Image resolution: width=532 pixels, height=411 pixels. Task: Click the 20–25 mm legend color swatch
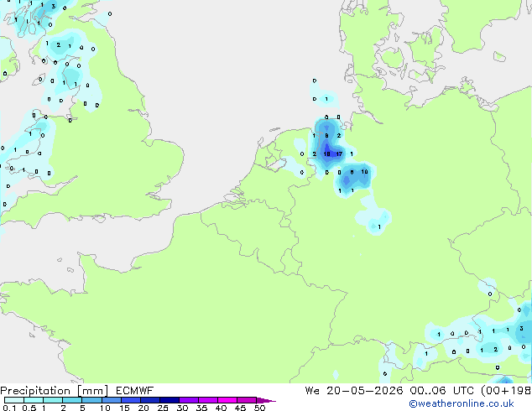pos(150,400)
